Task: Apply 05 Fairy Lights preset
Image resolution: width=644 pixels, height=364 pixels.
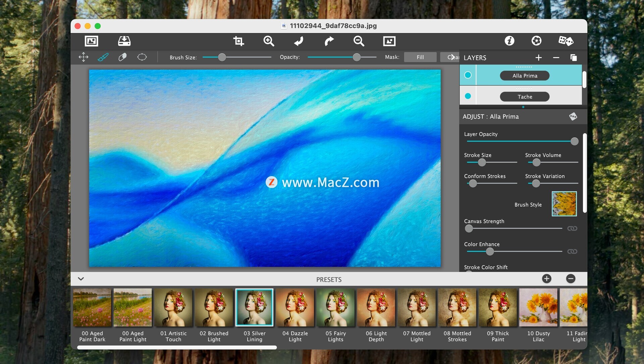Action: point(336,307)
